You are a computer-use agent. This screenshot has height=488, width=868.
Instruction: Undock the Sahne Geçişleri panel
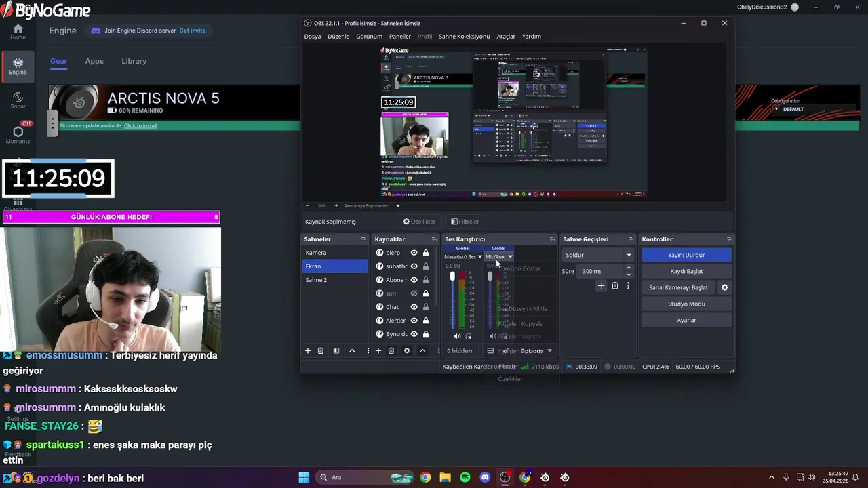(631, 239)
